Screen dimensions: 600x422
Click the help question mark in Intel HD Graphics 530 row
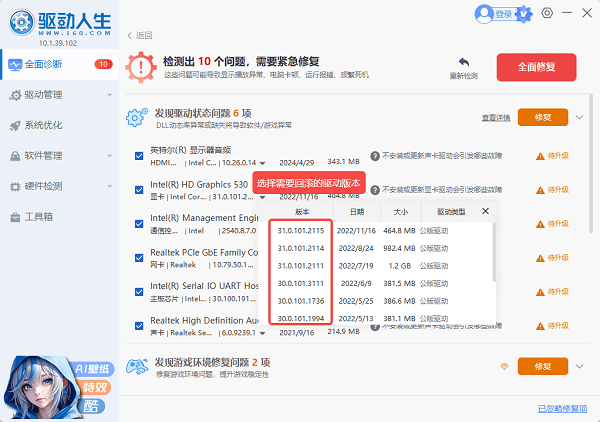pyautogui.click(x=375, y=190)
